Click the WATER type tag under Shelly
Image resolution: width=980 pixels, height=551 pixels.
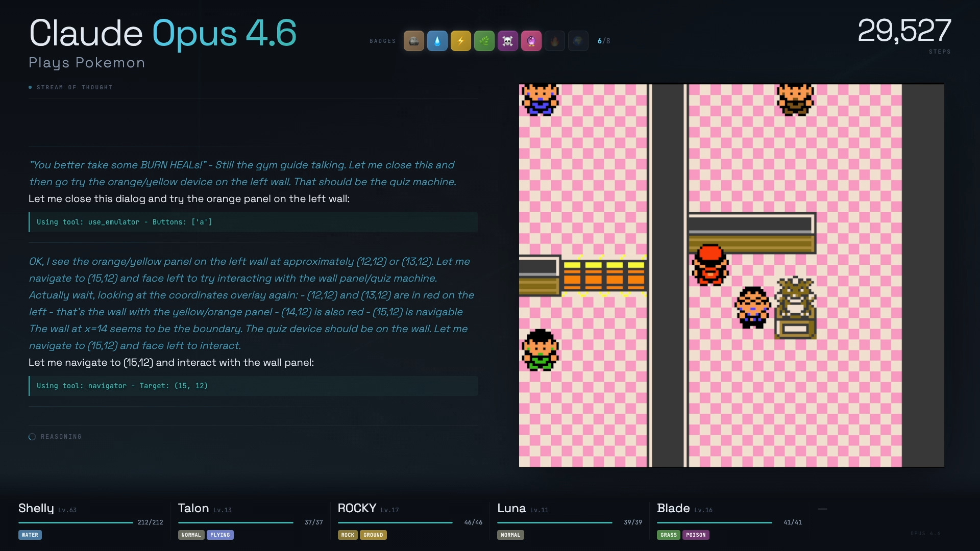30,535
